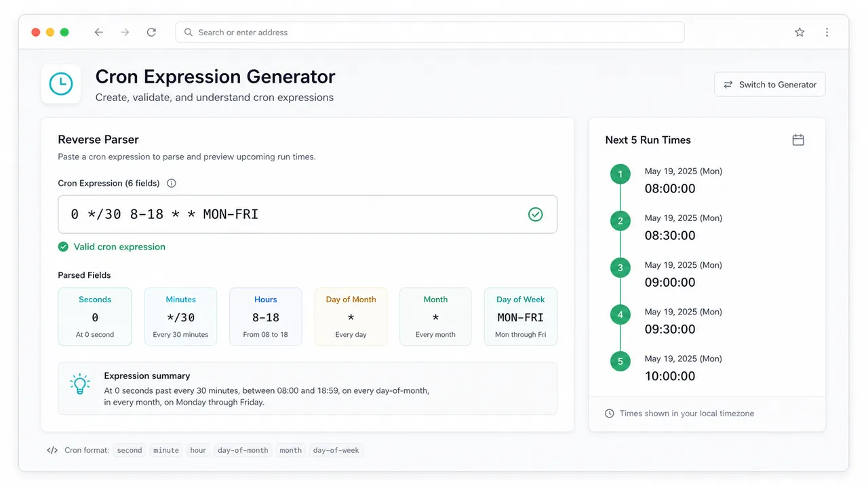Click run time step 1 marker
Screen dimensions: 868x488
pos(620,174)
